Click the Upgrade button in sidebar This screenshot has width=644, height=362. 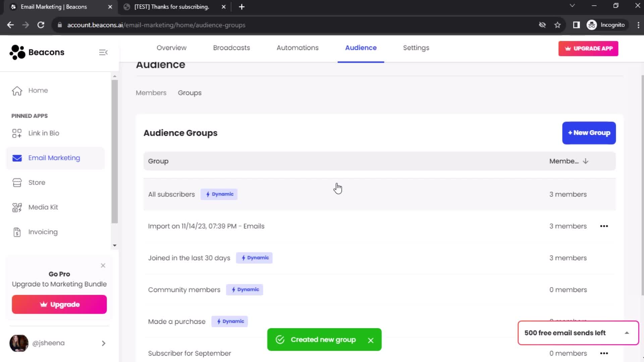59,305
